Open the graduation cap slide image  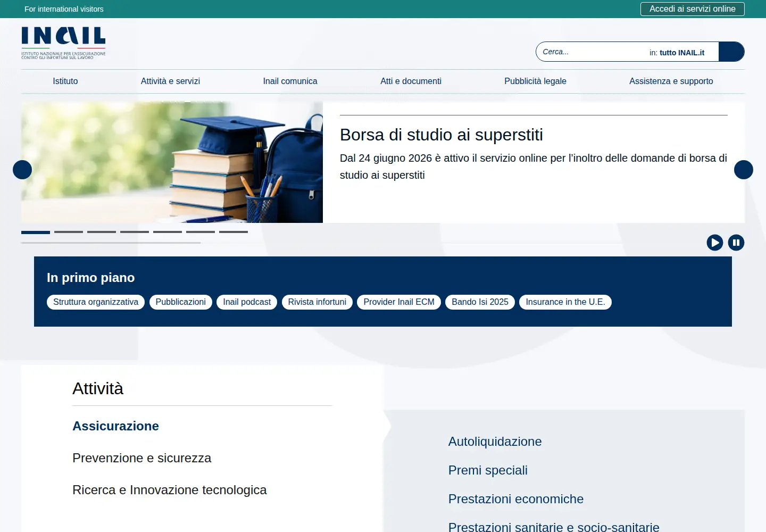172,162
